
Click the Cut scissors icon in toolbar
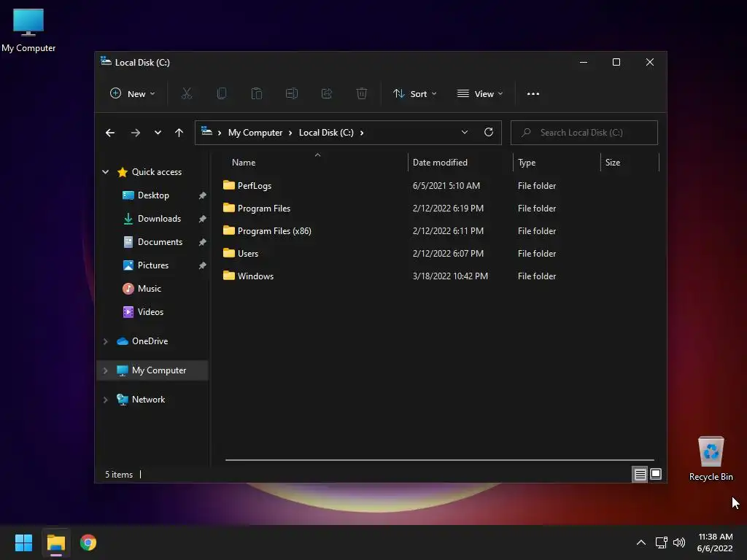pyautogui.click(x=186, y=94)
